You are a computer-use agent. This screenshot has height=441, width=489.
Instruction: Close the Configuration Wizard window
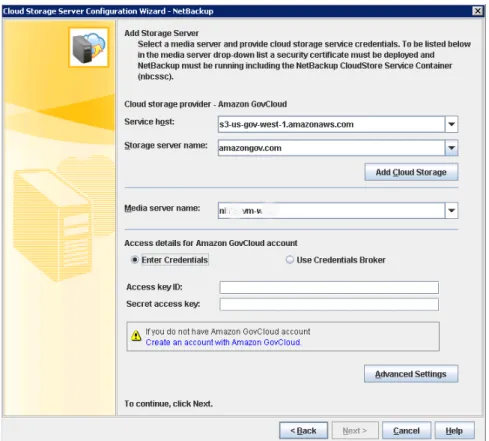tap(478, 11)
